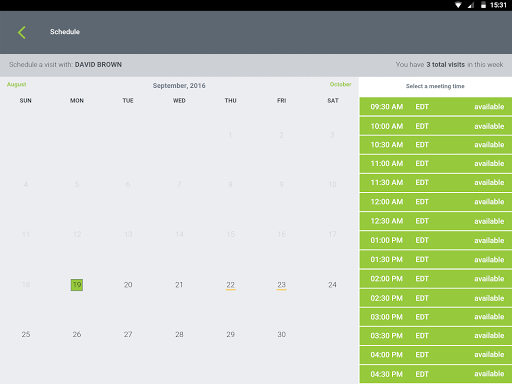Pick the 11:30 AM available slot
512x384 pixels.
coord(436,183)
